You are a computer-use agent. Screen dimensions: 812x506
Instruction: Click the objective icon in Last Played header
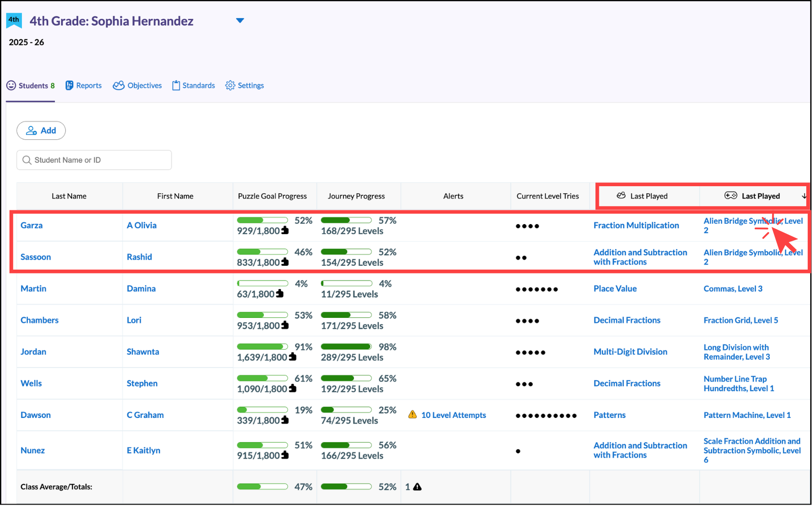click(x=621, y=196)
